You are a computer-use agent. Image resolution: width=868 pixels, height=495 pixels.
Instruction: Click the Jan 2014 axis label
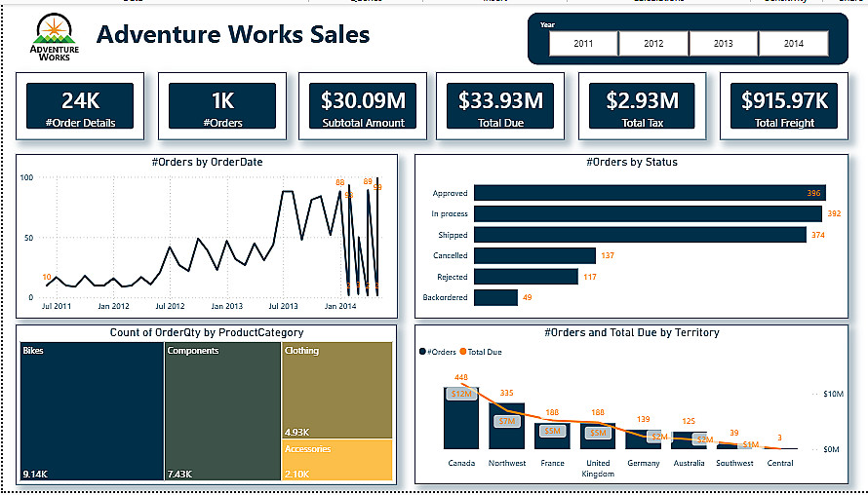point(340,306)
